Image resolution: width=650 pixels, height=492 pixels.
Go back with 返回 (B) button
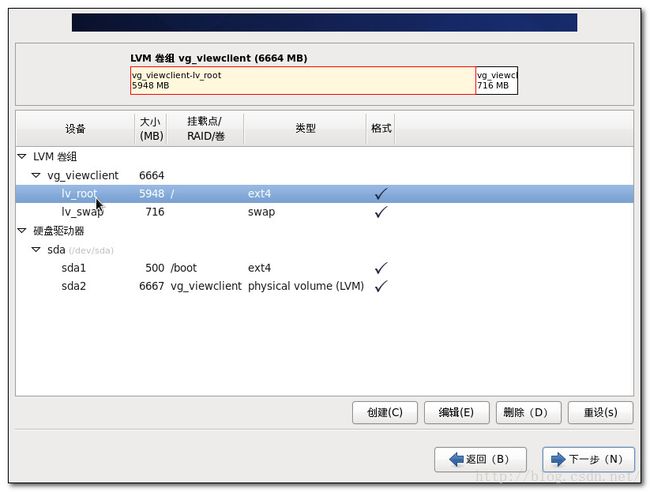(x=480, y=459)
